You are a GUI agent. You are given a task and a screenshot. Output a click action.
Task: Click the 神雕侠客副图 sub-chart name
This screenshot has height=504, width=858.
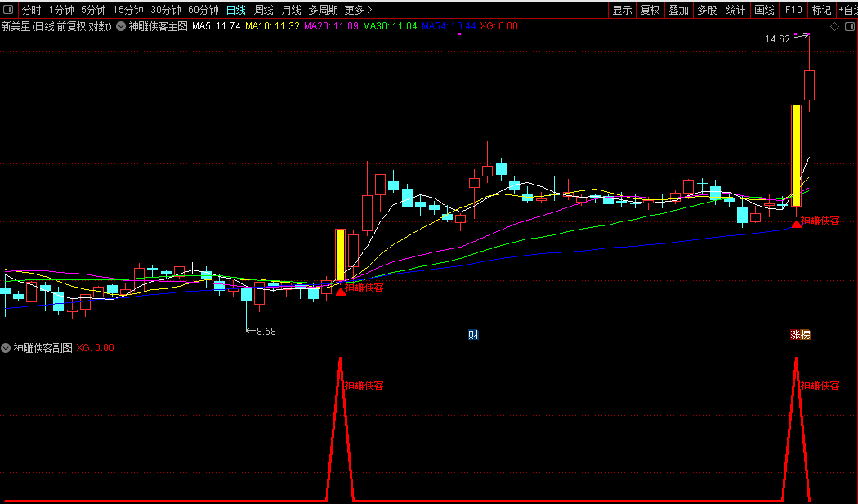pos(43,348)
